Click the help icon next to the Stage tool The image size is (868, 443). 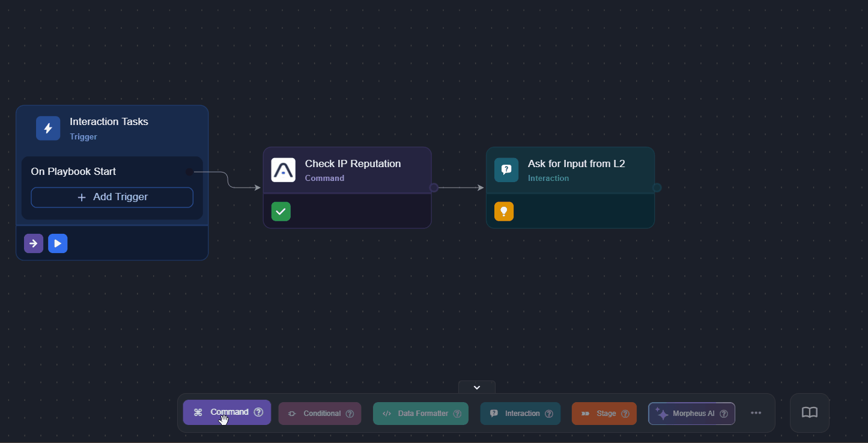tap(624, 414)
